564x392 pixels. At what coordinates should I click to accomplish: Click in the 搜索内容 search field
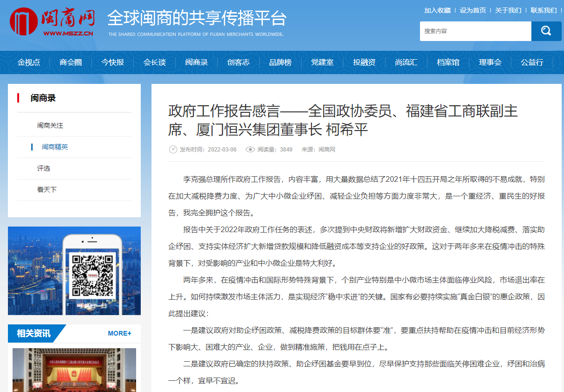pyautogui.click(x=475, y=31)
